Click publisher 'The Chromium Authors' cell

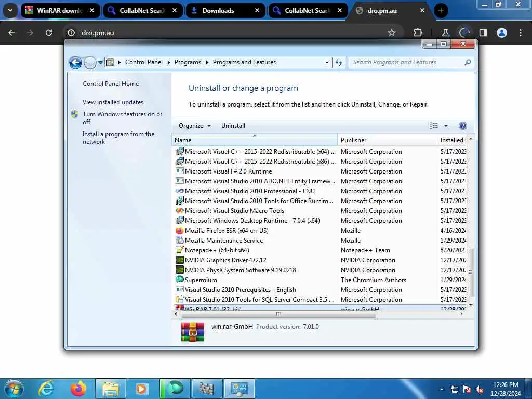pos(374,280)
